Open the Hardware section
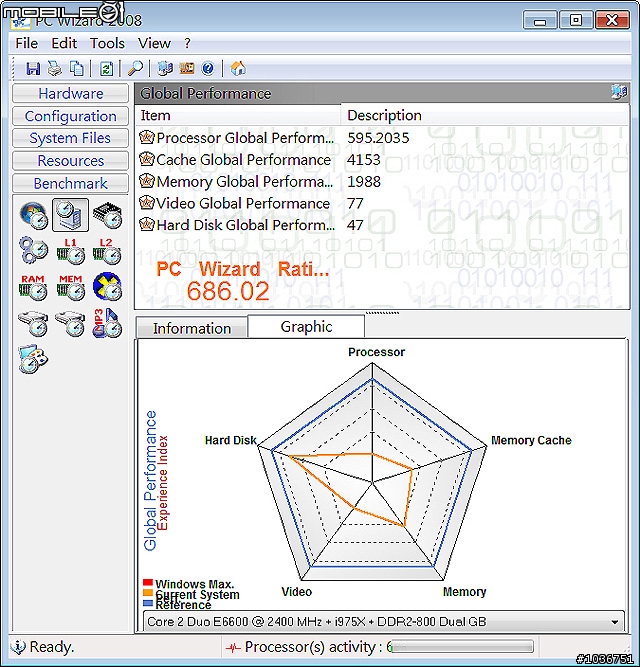 click(71, 94)
